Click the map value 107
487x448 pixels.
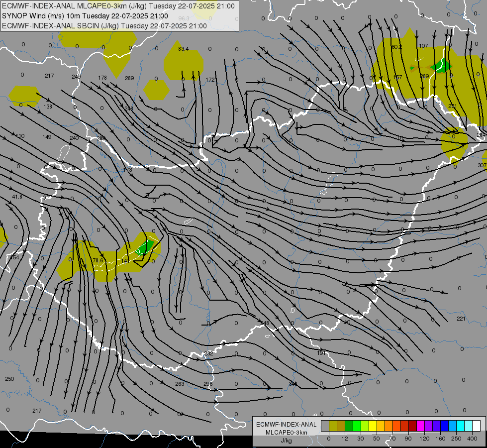point(423,46)
